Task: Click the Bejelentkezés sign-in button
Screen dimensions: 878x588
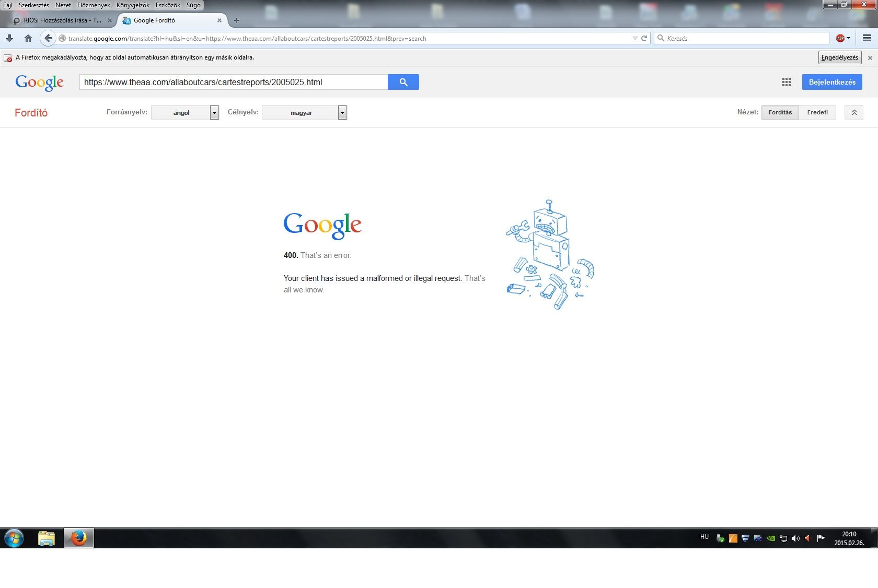Action: coord(832,82)
